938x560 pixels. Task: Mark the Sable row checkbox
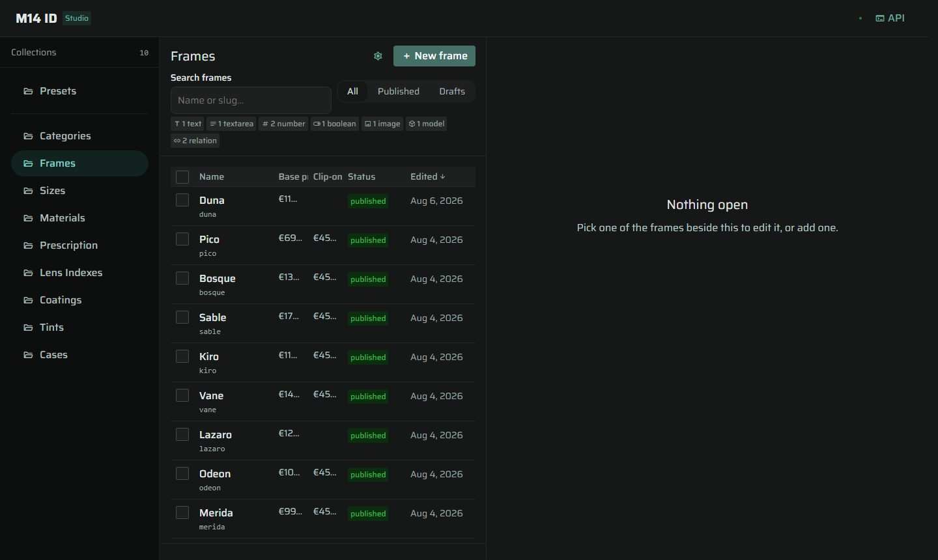182,317
